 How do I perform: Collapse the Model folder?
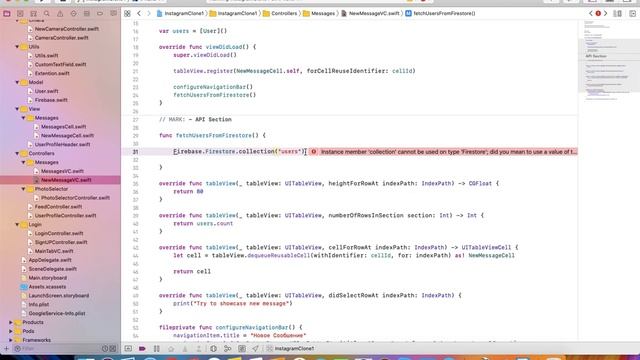[17, 82]
